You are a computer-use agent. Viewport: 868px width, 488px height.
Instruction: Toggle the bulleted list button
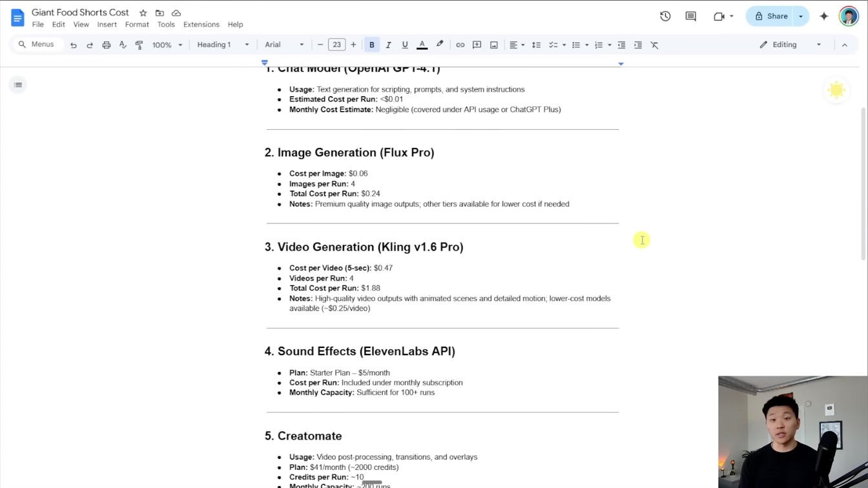[576, 45]
